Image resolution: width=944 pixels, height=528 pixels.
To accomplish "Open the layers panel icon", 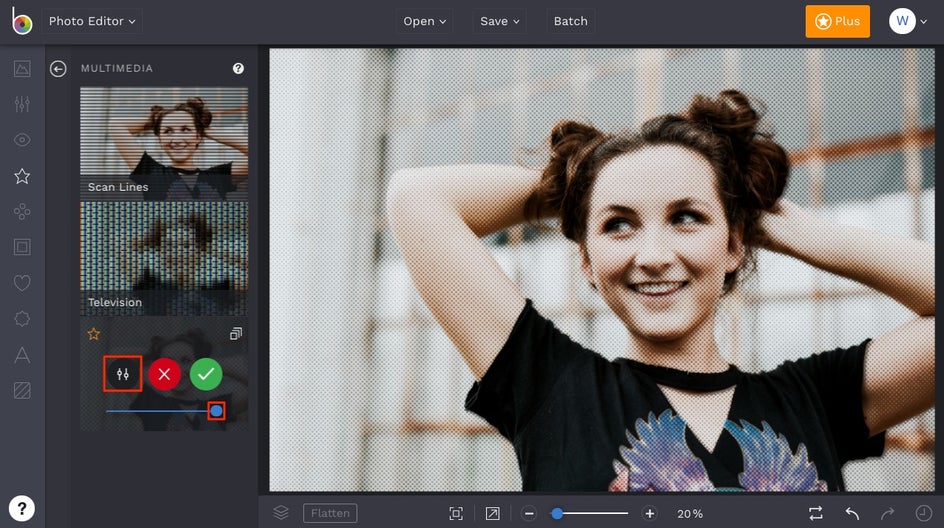I will click(281, 512).
